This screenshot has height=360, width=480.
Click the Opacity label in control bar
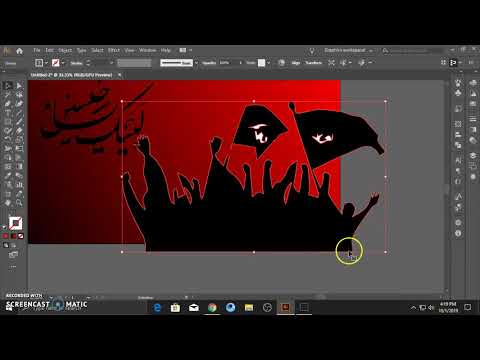tap(209, 63)
